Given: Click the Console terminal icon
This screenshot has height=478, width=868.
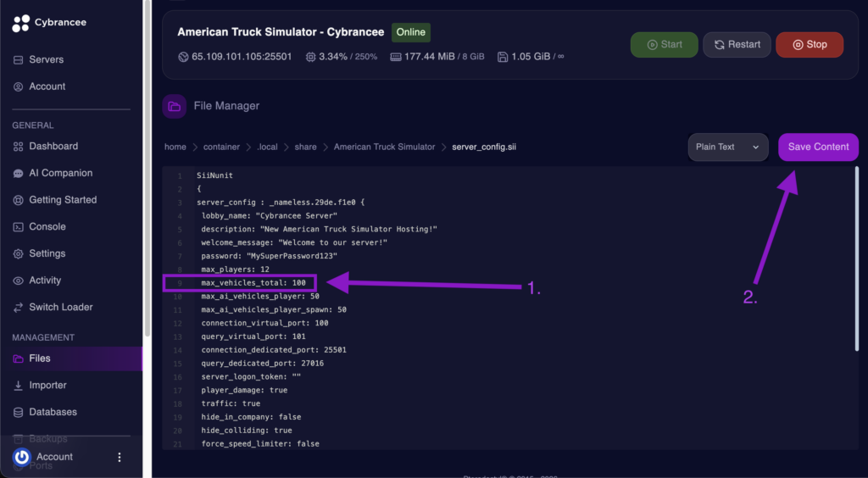Looking at the screenshot, I should [x=19, y=227].
